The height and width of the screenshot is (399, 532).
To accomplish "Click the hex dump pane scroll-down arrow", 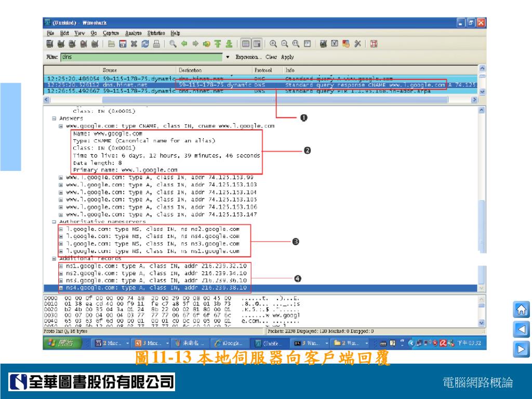I will 482,323.
